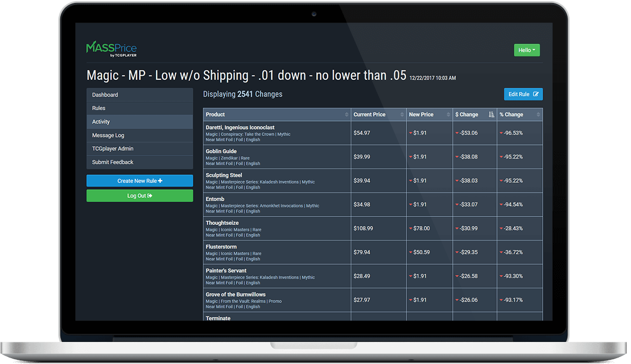Open Painter's Servant product
631x364 pixels.
[226, 271]
